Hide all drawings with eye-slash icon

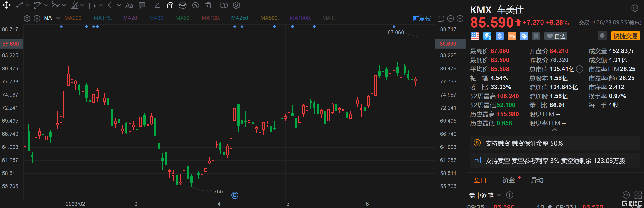(x=195, y=5)
